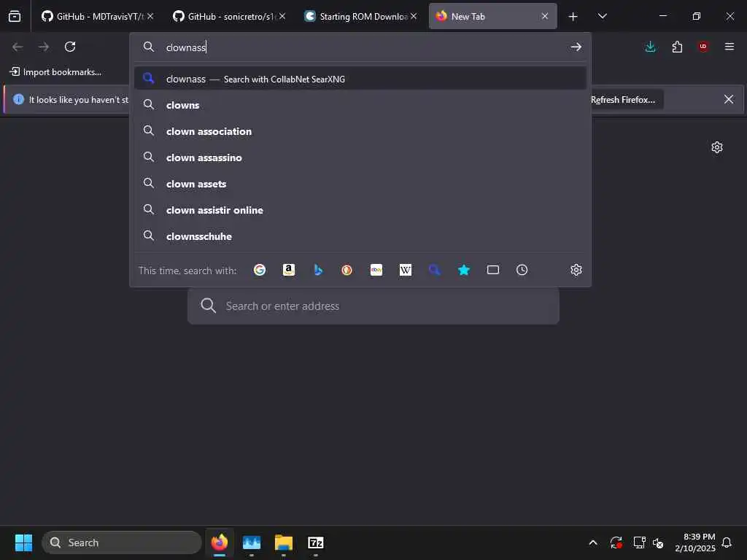Open notification center bell

click(x=727, y=542)
